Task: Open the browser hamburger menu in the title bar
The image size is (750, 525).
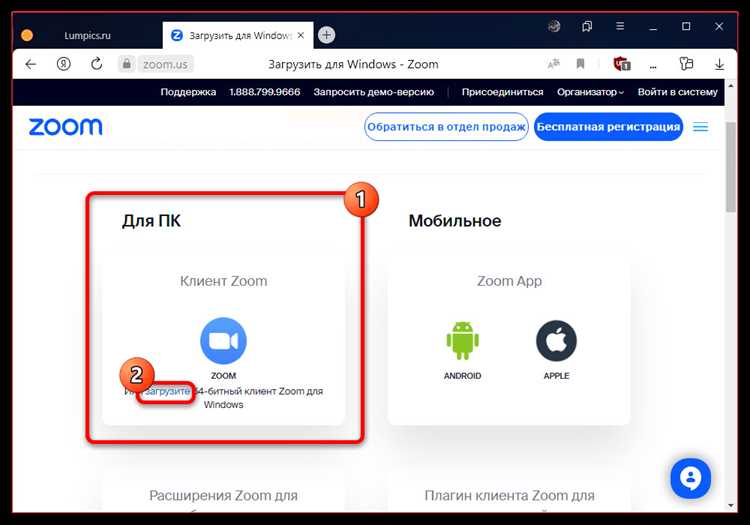Action: (x=620, y=26)
